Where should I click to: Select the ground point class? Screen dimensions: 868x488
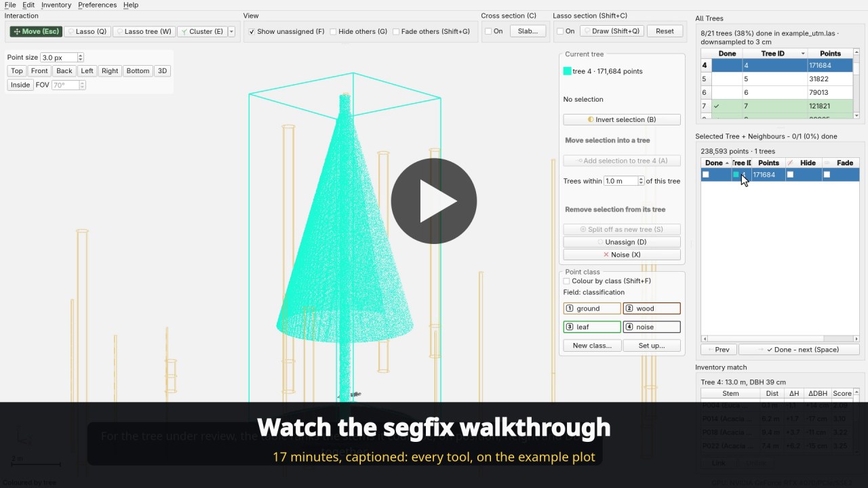click(x=592, y=308)
